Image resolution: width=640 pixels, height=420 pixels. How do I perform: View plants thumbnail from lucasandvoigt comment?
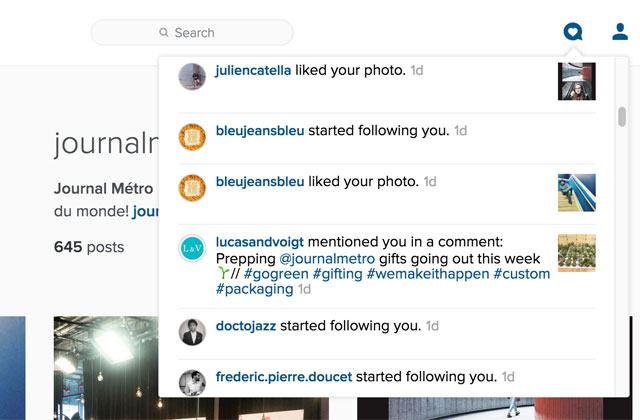pyautogui.click(x=577, y=253)
